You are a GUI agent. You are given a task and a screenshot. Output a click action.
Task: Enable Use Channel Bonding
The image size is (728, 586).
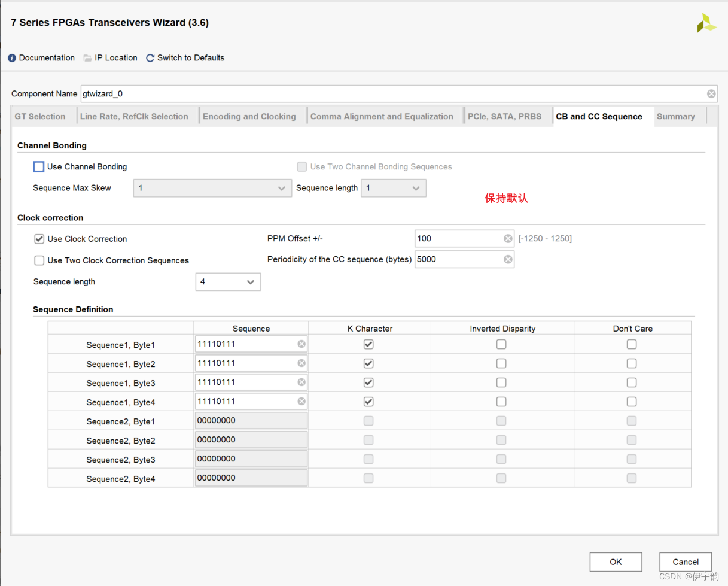(39, 166)
